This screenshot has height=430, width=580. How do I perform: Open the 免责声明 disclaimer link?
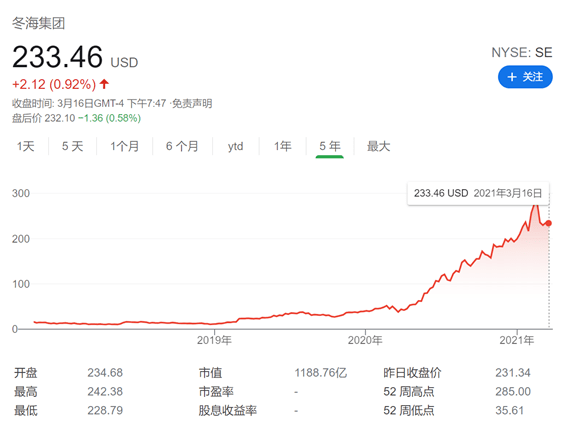192,103
